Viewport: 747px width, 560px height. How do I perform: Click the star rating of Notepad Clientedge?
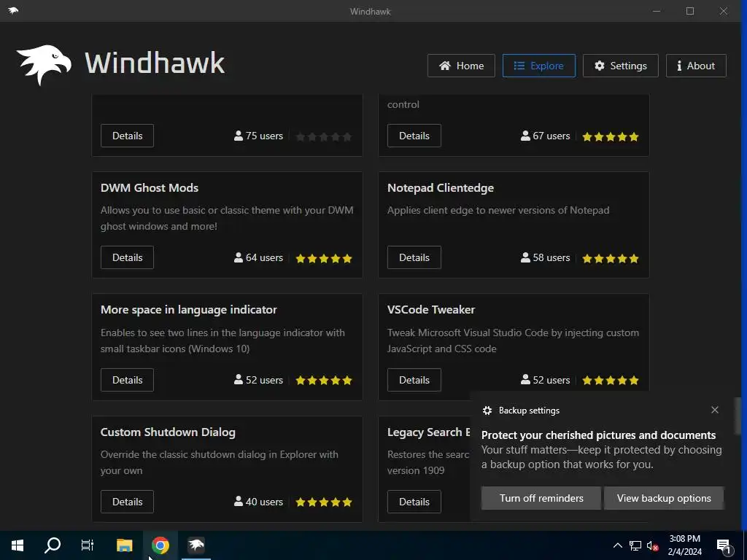click(x=611, y=259)
